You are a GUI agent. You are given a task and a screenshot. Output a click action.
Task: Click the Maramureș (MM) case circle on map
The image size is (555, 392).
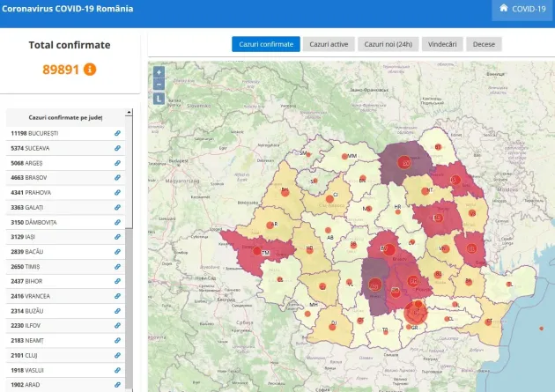pyautogui.click(x=344, y=157)
